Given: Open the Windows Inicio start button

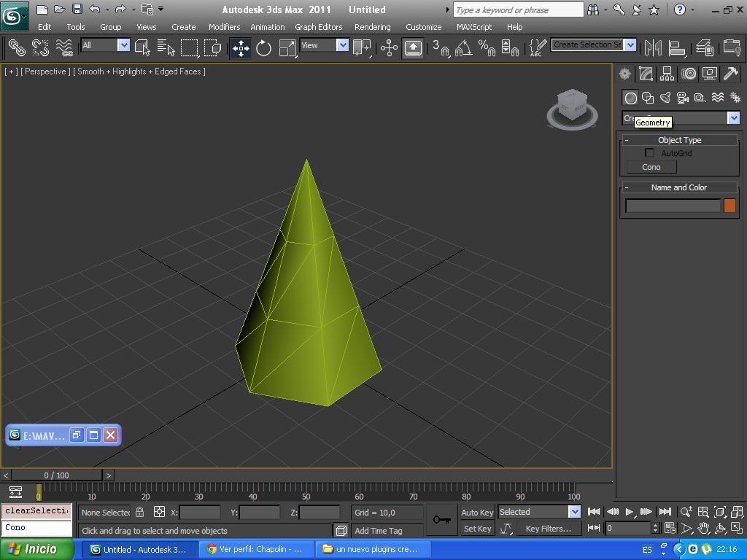Looking at the screenshot, I should [37, 549].
